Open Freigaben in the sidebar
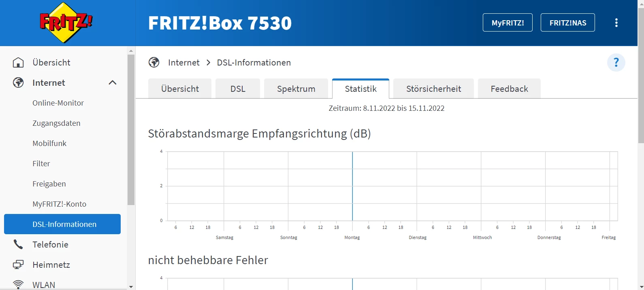 click(49, 184)
